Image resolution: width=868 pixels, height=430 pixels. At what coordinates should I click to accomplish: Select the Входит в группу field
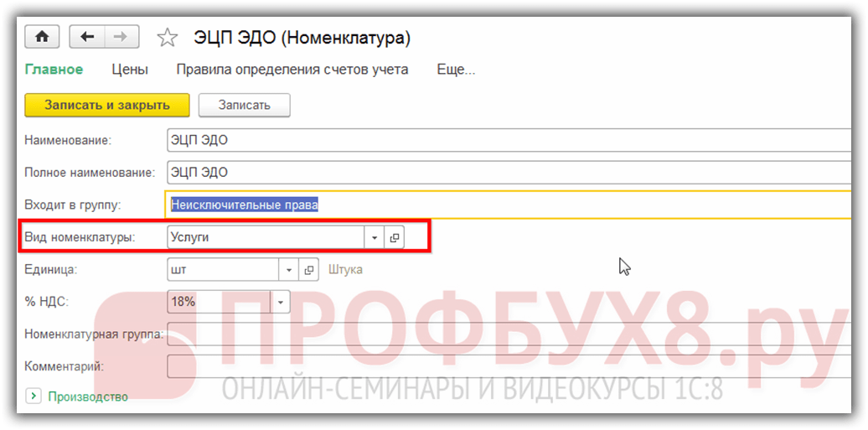point(503,205)
